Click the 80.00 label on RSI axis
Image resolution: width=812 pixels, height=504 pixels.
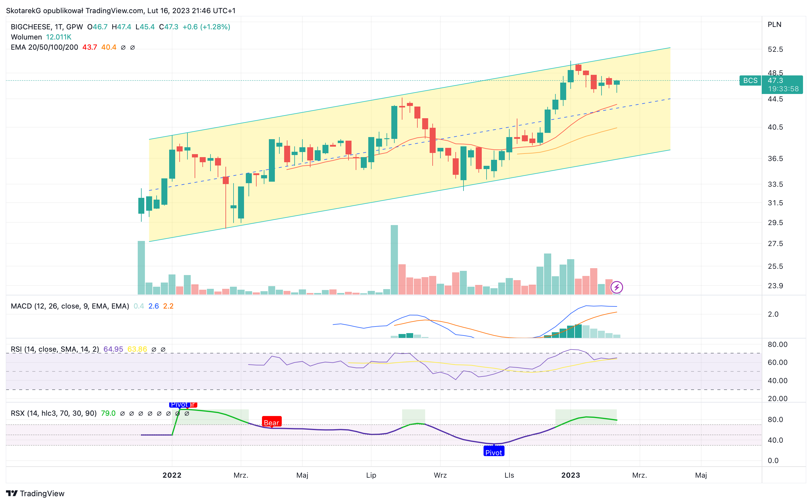pyautogui.click(x=777, y=344)
